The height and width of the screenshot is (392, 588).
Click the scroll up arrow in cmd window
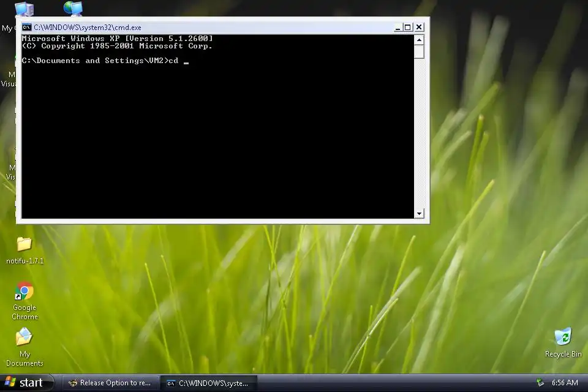[419, 40]
